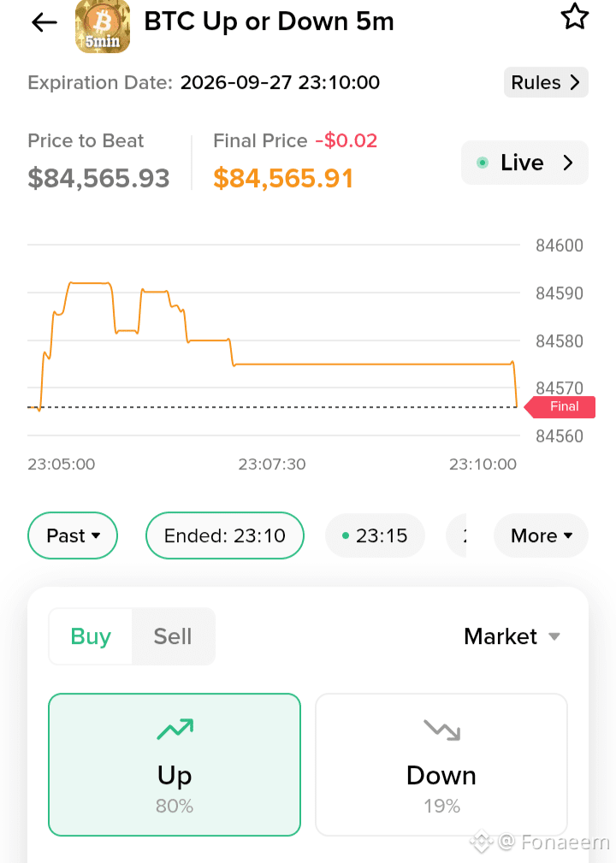Tap the BTC 5min market logo

coord(103,26)
